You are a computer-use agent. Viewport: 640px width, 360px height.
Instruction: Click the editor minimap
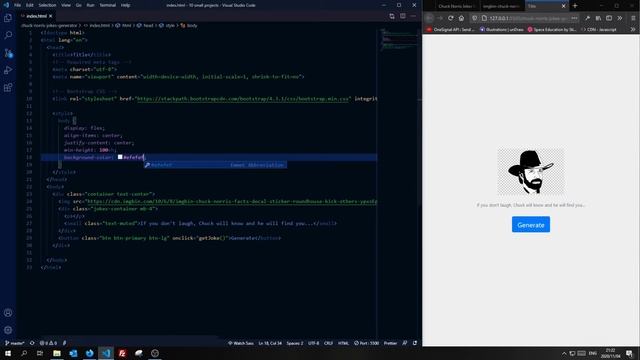point(399,39)
